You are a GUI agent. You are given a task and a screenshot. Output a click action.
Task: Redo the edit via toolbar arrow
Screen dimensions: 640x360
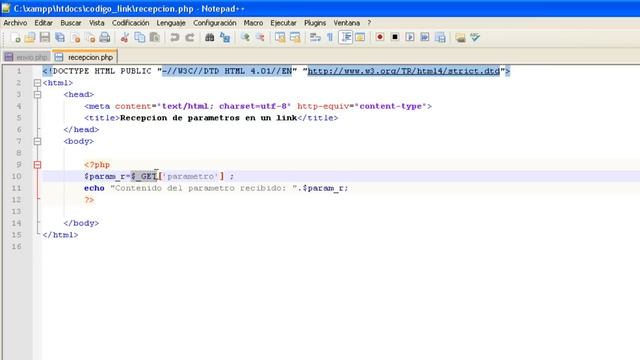point(189,38)
